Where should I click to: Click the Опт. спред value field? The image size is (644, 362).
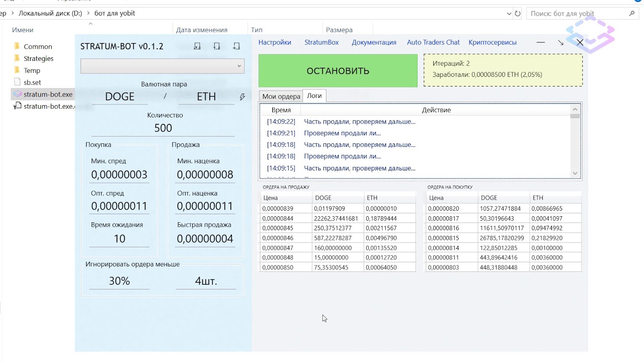[x=119, y=207]
